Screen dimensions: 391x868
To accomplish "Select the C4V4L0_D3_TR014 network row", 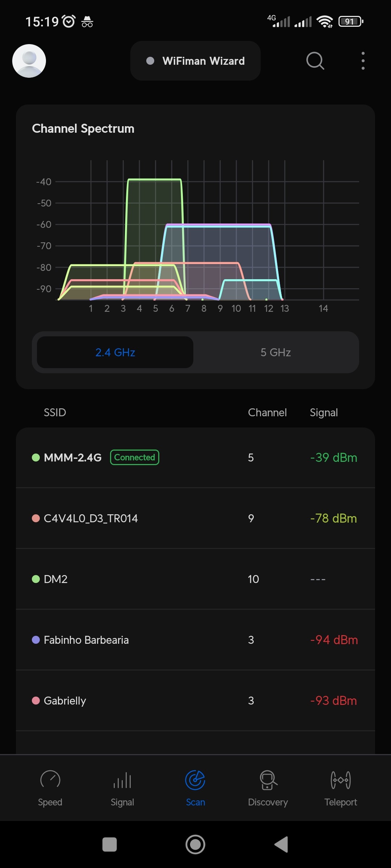I will tap(195, 518).
